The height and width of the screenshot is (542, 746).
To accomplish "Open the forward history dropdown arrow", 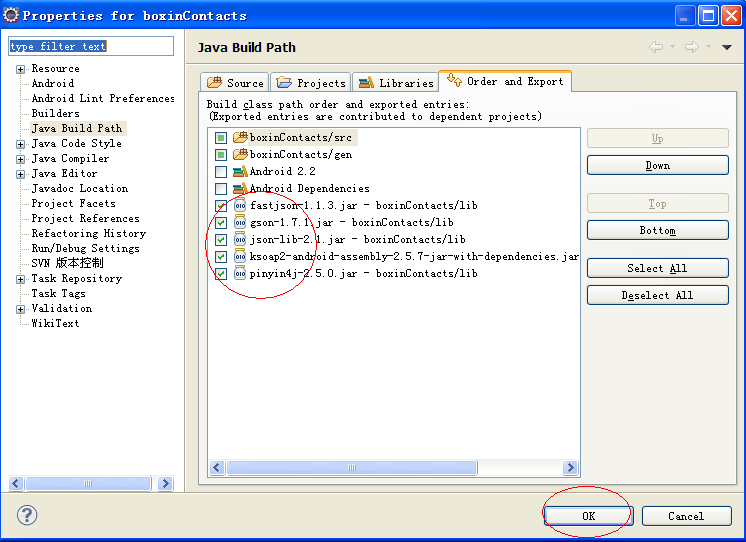I will 708,47.
